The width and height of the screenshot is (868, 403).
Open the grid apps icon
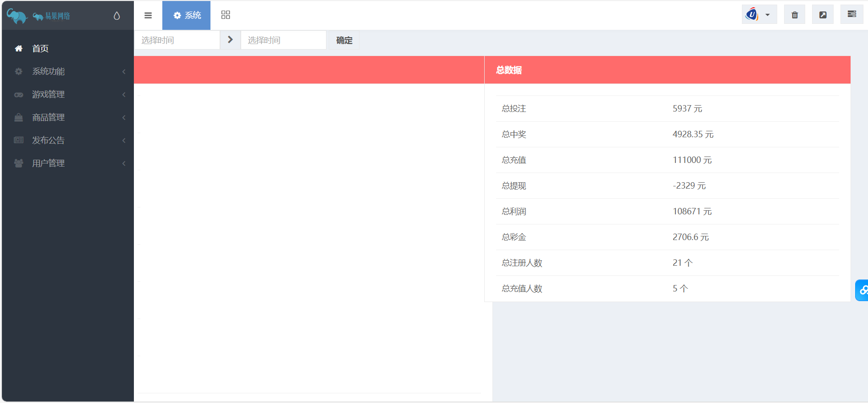[226, 15]
